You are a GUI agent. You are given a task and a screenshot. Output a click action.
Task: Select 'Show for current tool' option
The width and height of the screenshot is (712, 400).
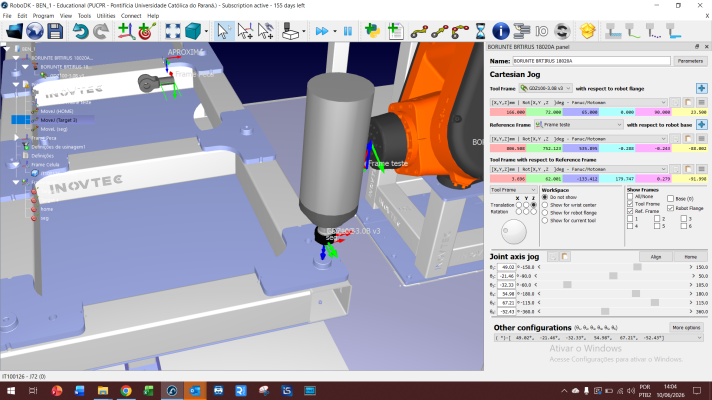(545, 221)
